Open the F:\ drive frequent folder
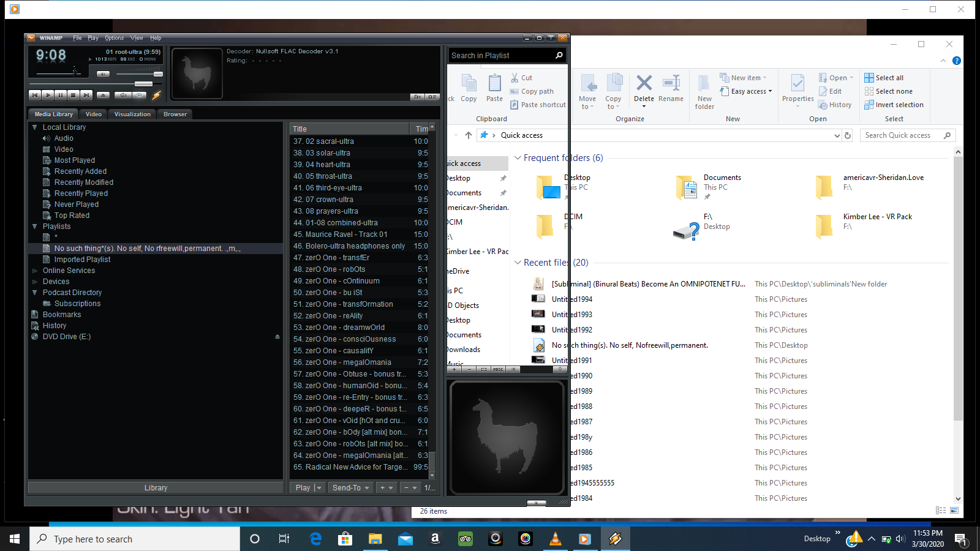This screenshot has height=551, width=980. pyautogui.click(x=707, y=227)
